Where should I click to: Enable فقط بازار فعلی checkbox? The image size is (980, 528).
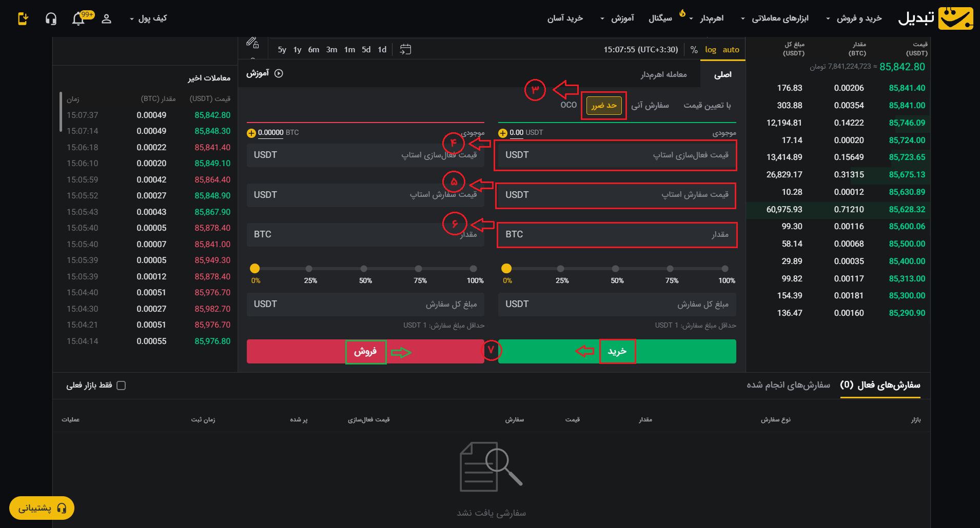point(121,385)
